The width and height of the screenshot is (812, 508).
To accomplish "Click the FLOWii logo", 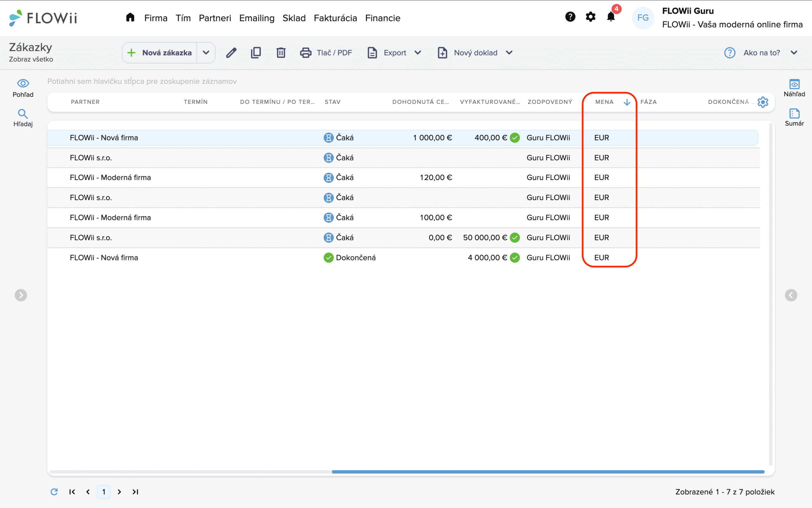I will tap(43, 18).
